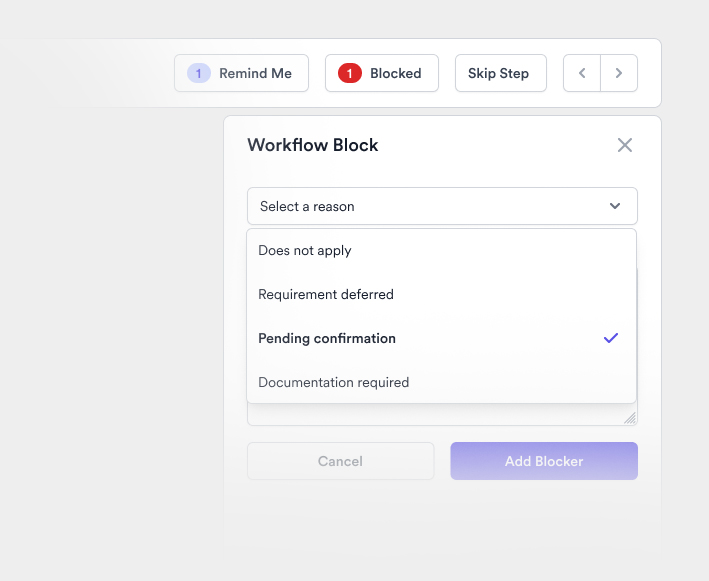Close the Workflow Block dialog
The width and height of the screenshot is (709, 581).
[x=625, y=145]
